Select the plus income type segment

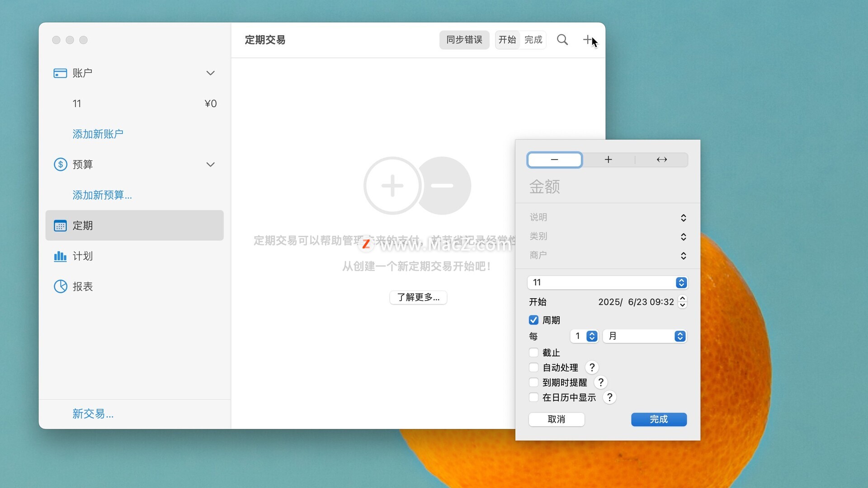tap(608, 160)
